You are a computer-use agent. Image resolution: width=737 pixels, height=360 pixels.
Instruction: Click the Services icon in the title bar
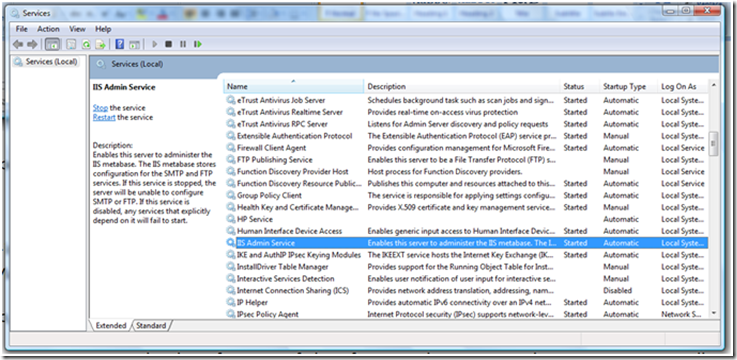coord(16,13)
